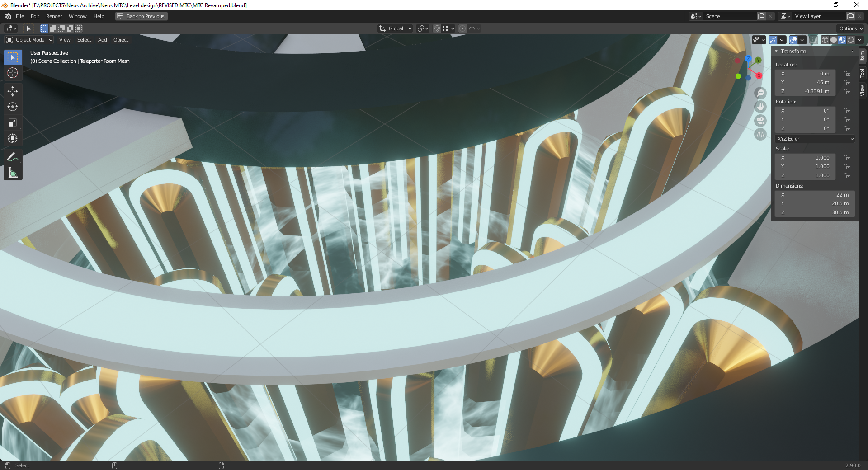Click the Back to Previous button

click(141, 16)
